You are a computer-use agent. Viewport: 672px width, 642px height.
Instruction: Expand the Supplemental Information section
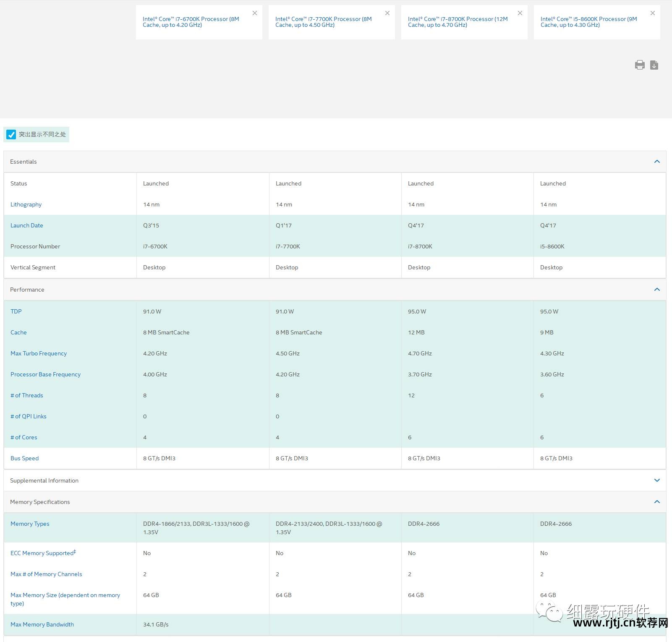click(657, 480)
